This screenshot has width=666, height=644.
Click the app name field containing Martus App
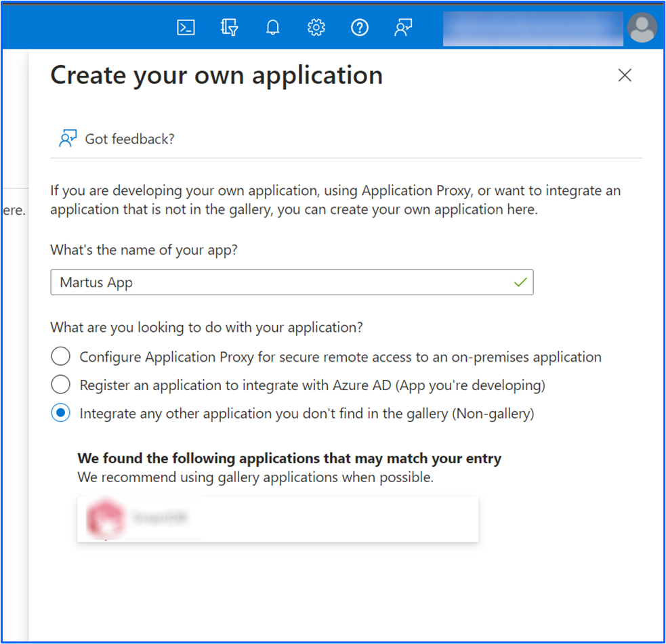click(292, 282)
